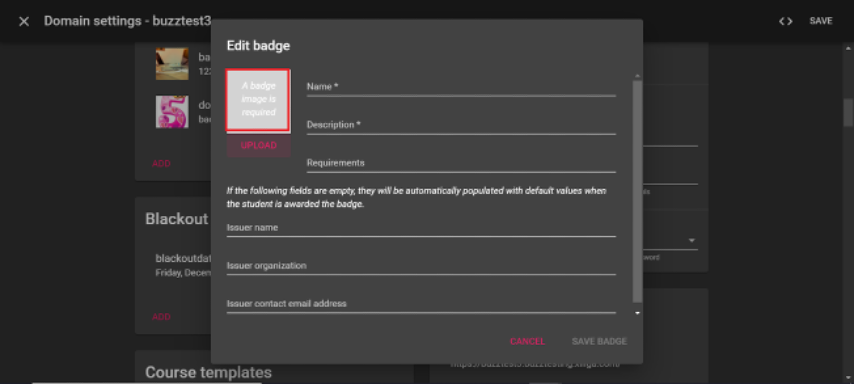Open the dropdown arrow behind the dialog
The width and height of the screenshot is (854, 384).
tap(692, 241)
